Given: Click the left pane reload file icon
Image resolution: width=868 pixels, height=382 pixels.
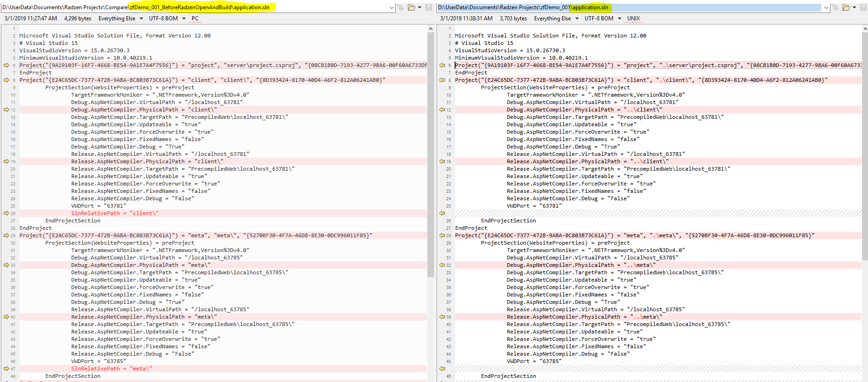Looking at the screenshot, I should tap(400, 7).
